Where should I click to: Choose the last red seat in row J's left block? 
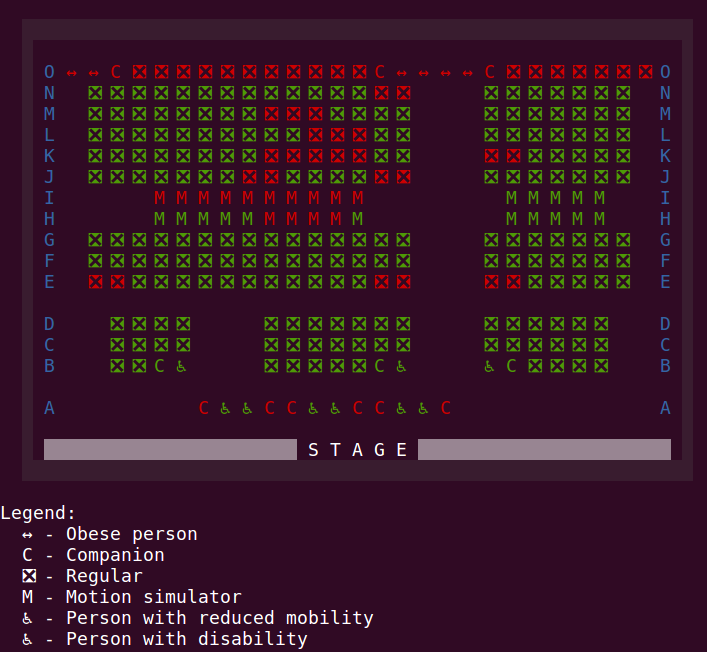click(x=404, y=177)
